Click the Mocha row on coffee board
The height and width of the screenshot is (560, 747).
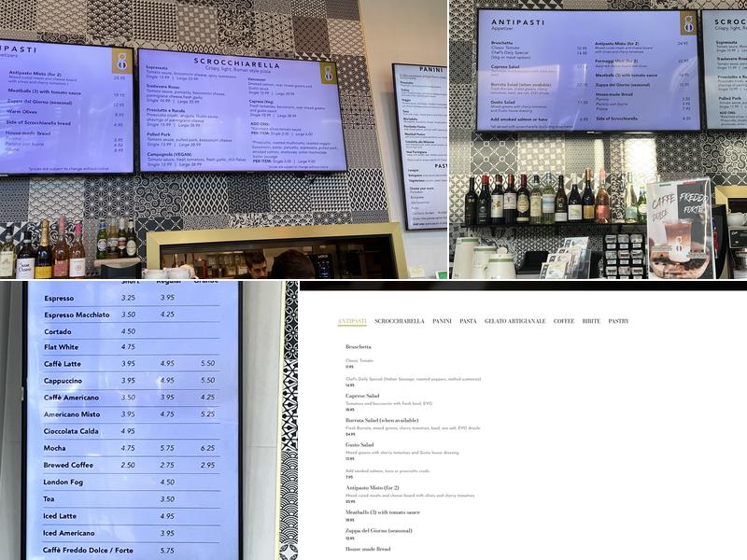[57, 448]
